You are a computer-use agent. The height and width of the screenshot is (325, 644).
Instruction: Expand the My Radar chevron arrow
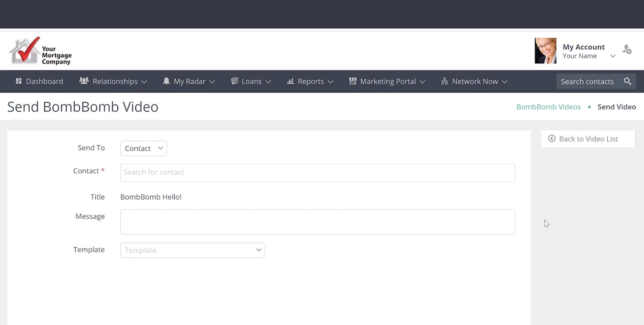tap(212, 82)
